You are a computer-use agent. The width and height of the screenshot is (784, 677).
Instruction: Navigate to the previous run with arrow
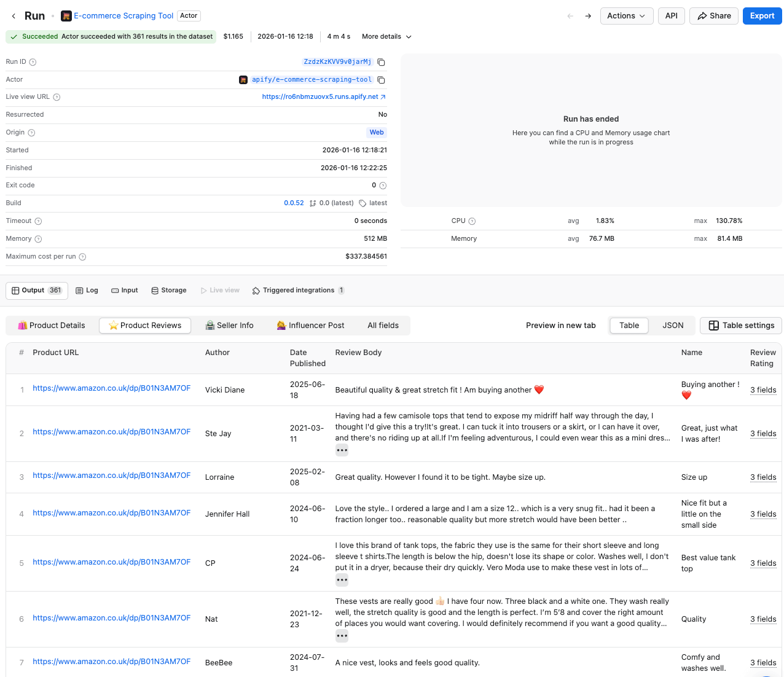[x=570, y=16]
